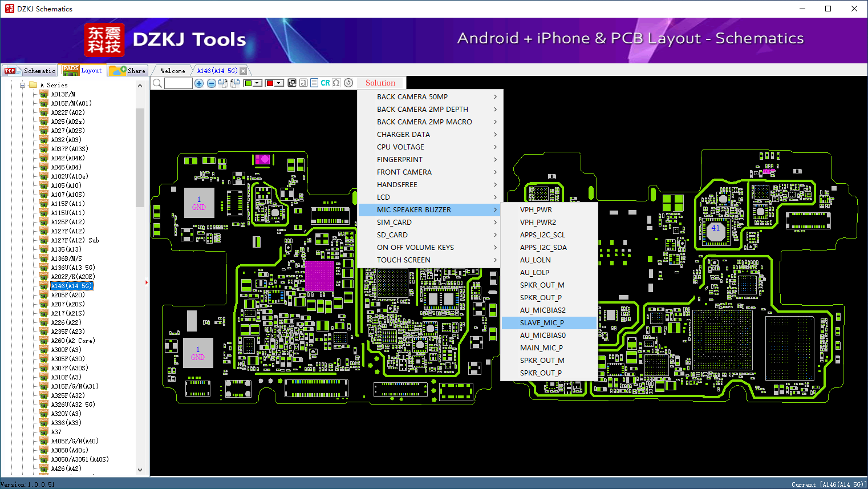This screenshot has width=868, height=489.
Task: Click the model tree scrollbar down arrow
Action: pyautogui.click(x=140, y=470)
